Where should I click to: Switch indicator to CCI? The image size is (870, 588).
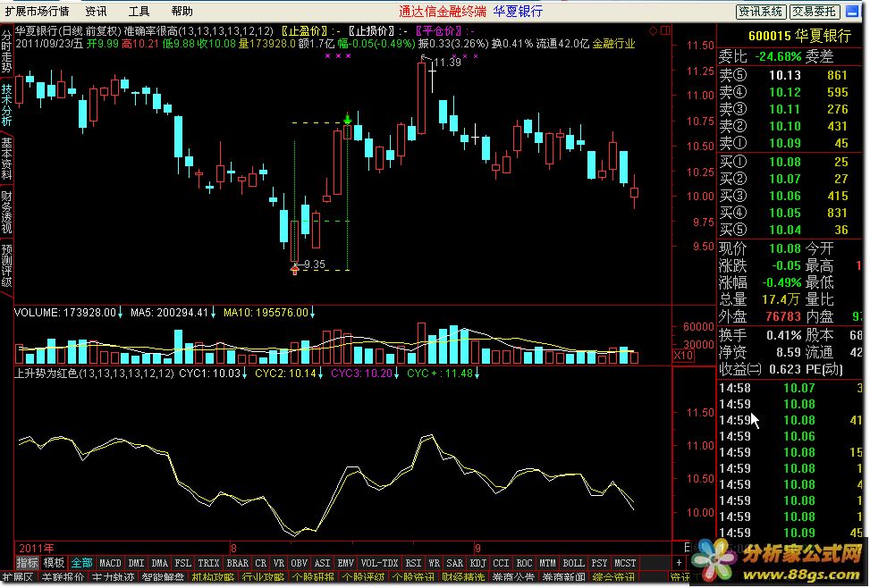coord(501,563)
